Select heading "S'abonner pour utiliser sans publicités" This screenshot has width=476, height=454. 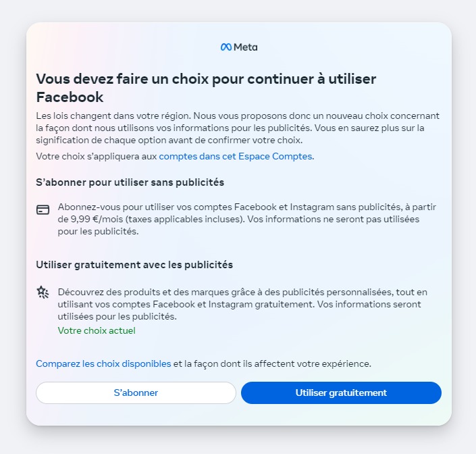[130, 182]
